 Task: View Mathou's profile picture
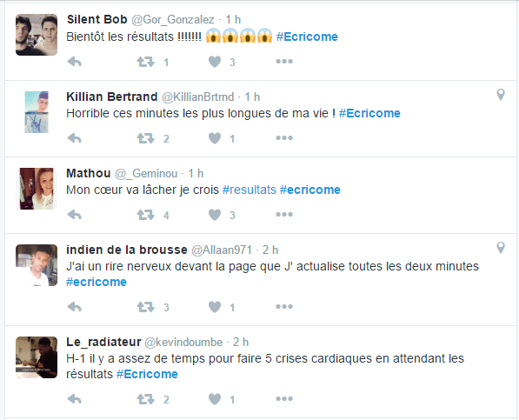pyautogui.click(x=37, y=189)
